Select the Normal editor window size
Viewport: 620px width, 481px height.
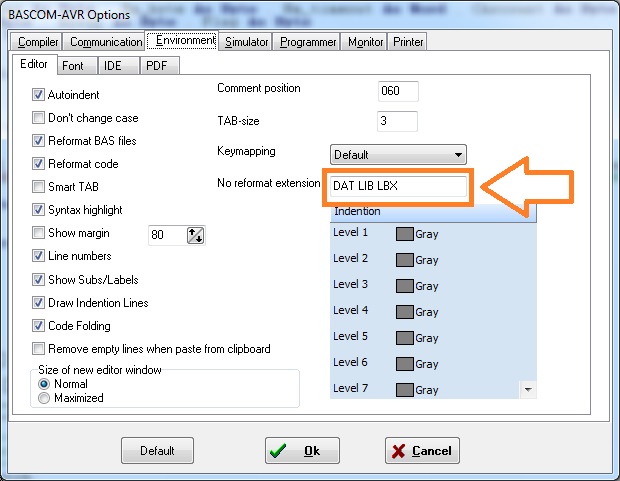(43, 384)
